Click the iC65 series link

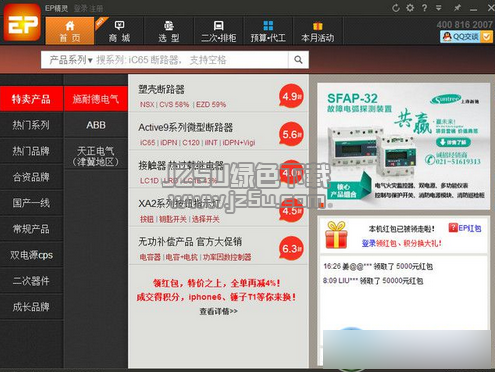point(147,143)
